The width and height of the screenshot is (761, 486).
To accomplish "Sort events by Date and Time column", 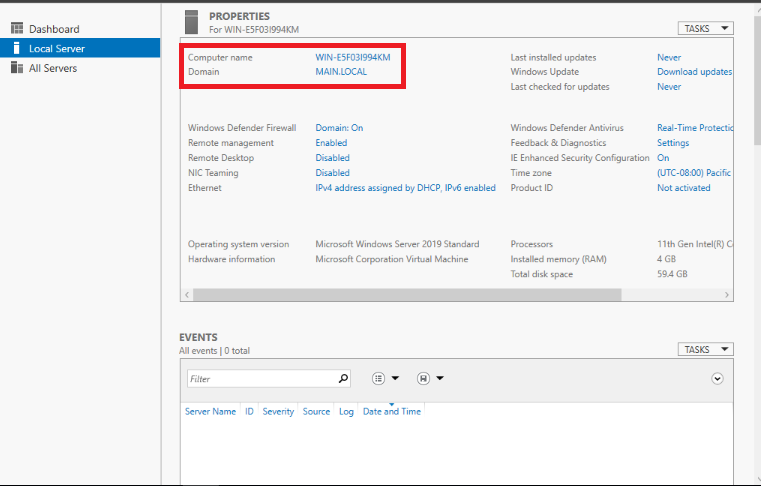I will [392, 412].
